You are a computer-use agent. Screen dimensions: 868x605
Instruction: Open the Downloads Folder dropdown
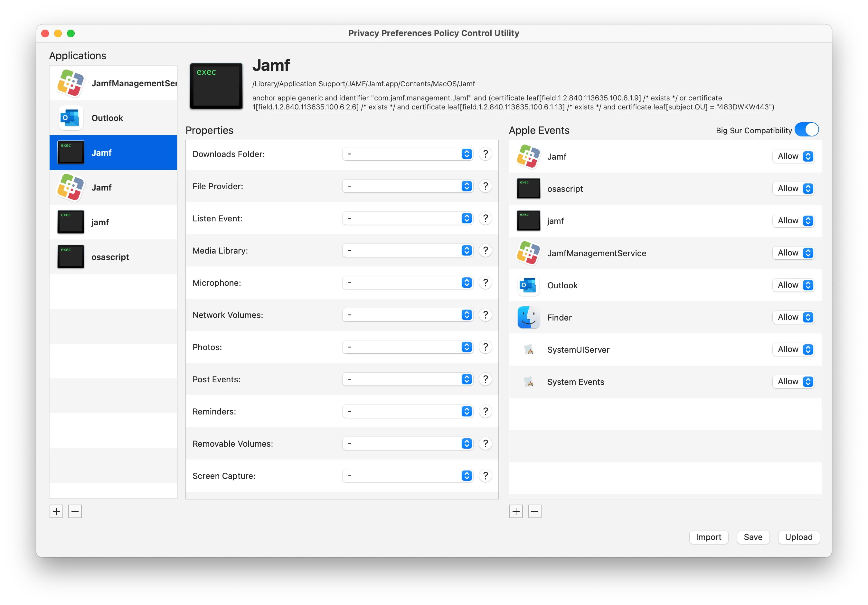[x=408, y=154]
